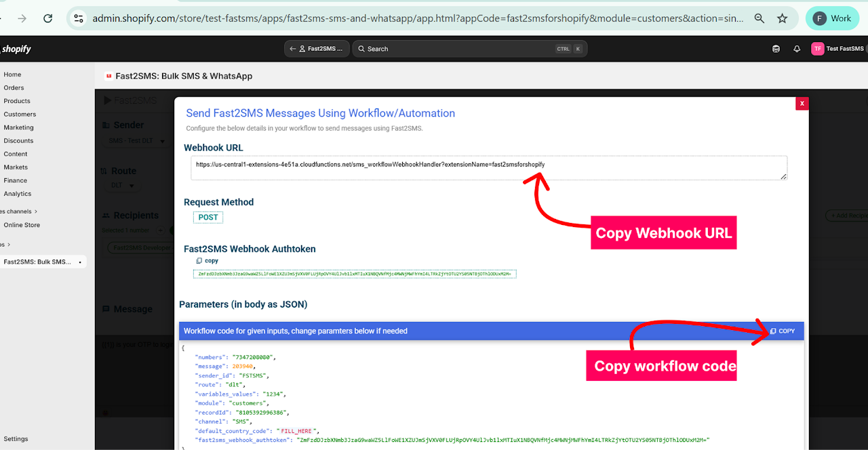The height and width of the screenshot is (450, 868).
Task: Close the workflow dialog with red X
Action: [802, 103]
